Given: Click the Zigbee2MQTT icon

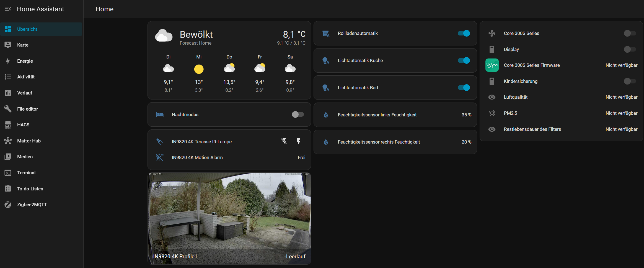Looking at the screenshot, I should click(x=8, y=205).
